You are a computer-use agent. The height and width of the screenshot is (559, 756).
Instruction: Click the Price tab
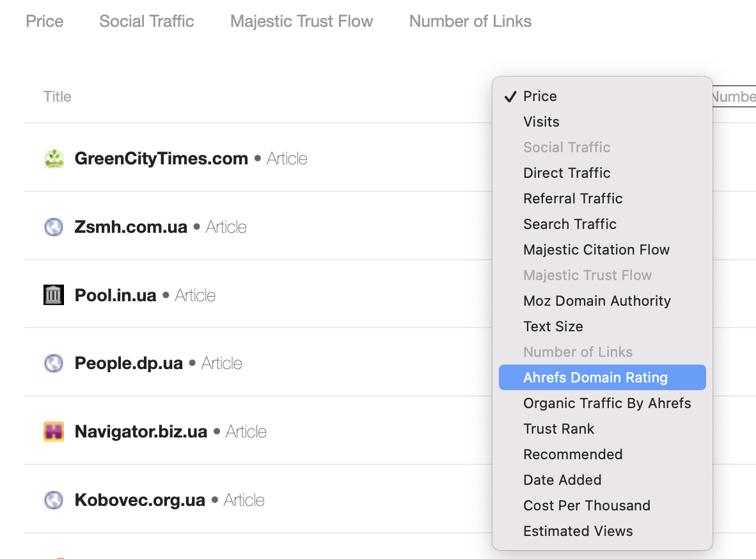[44, 21]
